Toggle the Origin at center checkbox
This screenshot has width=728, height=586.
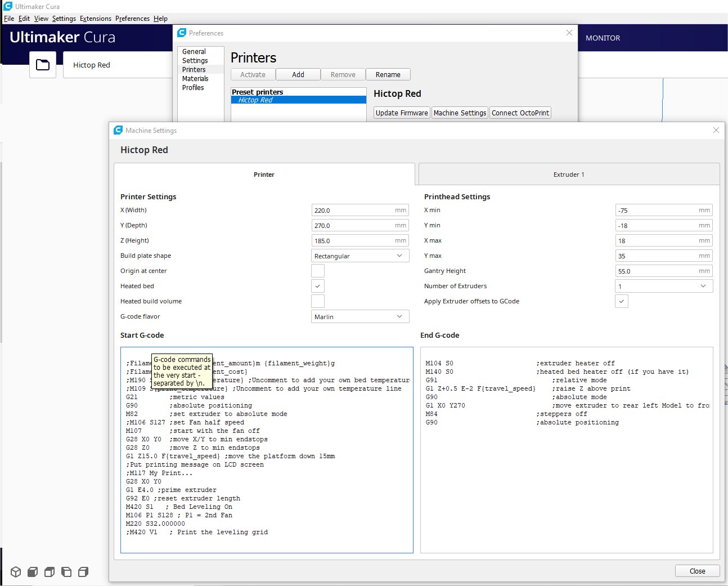(318, 271)
